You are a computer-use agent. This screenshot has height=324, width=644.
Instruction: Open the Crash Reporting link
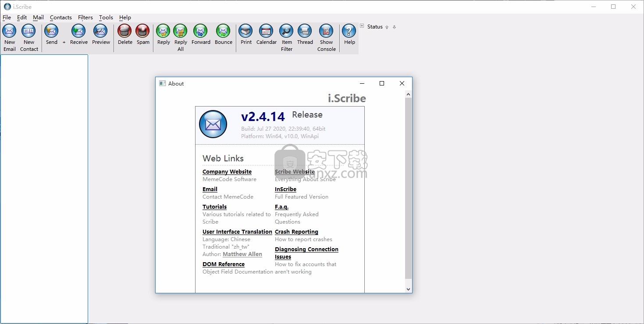tap(296, 232)
